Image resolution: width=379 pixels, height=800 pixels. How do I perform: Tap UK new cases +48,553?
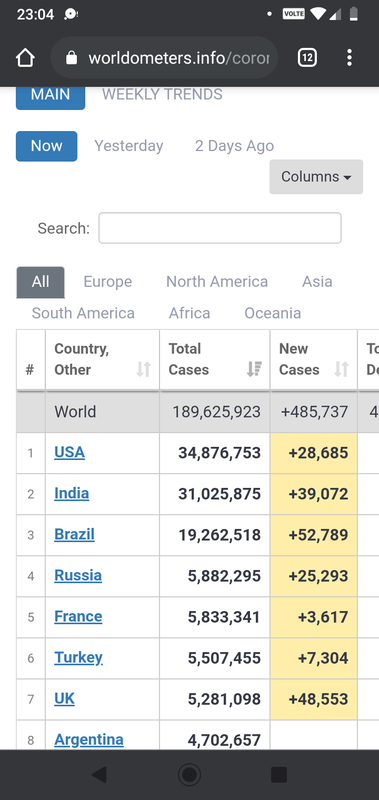pyautogui.click(x=318, y=699)
